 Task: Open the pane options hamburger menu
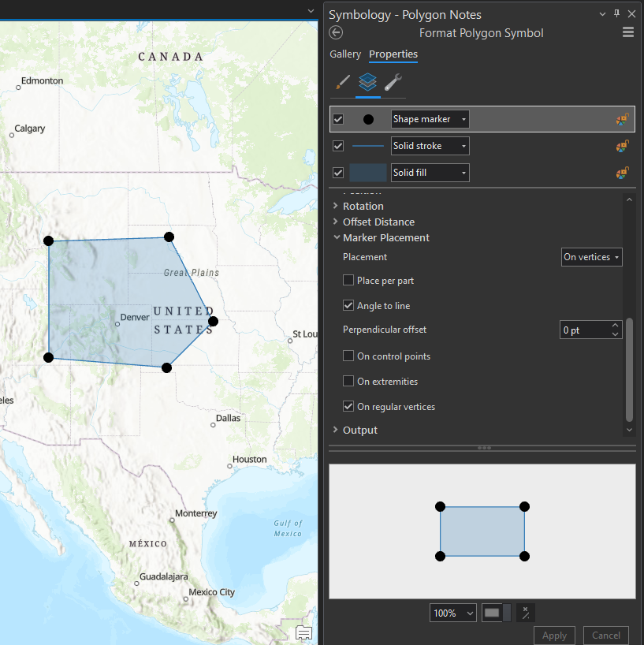pyautogui.click(x=628, y=32)
